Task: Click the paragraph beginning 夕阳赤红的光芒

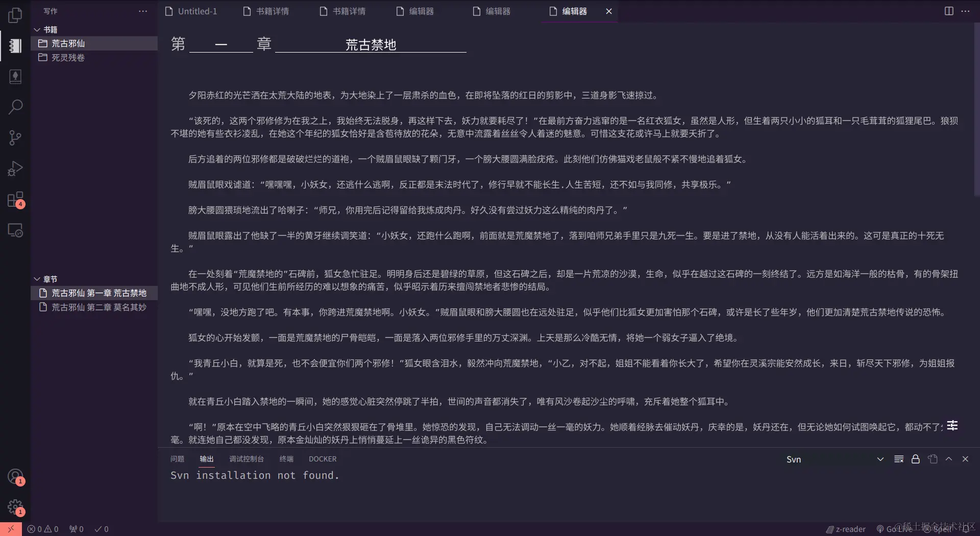Action: (425, 95)
